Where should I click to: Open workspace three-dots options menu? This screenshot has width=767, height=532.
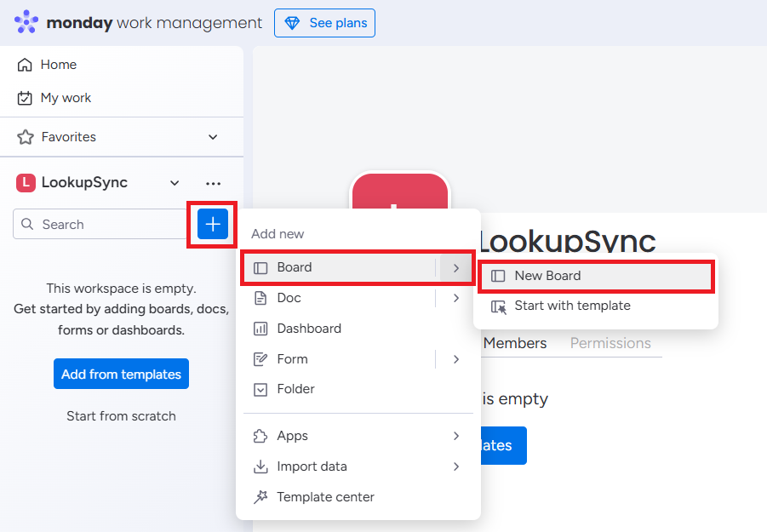tap(214, 183)
